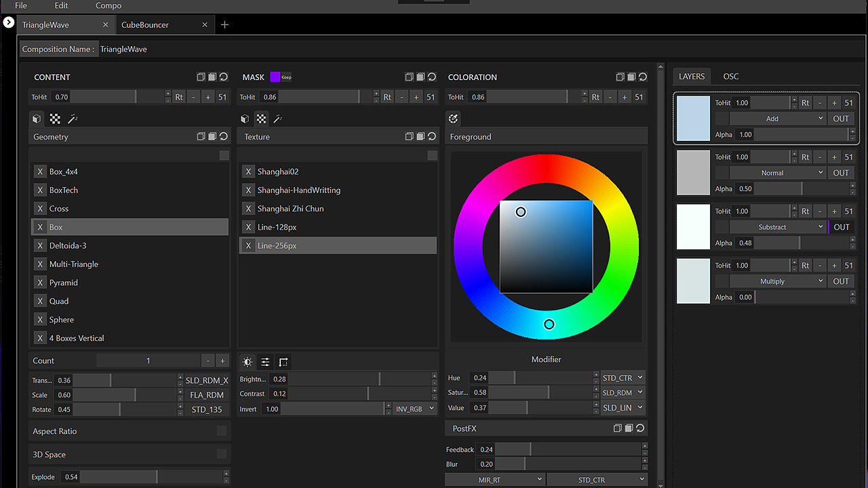Reset the MASK section

click(x=432, y=77)
